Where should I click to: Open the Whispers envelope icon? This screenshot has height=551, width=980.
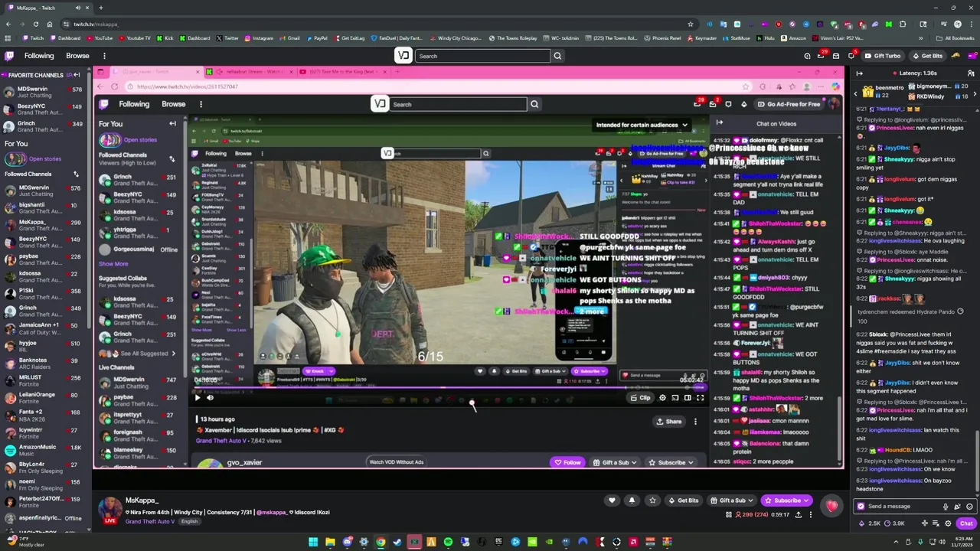click(x=836, y=56)
